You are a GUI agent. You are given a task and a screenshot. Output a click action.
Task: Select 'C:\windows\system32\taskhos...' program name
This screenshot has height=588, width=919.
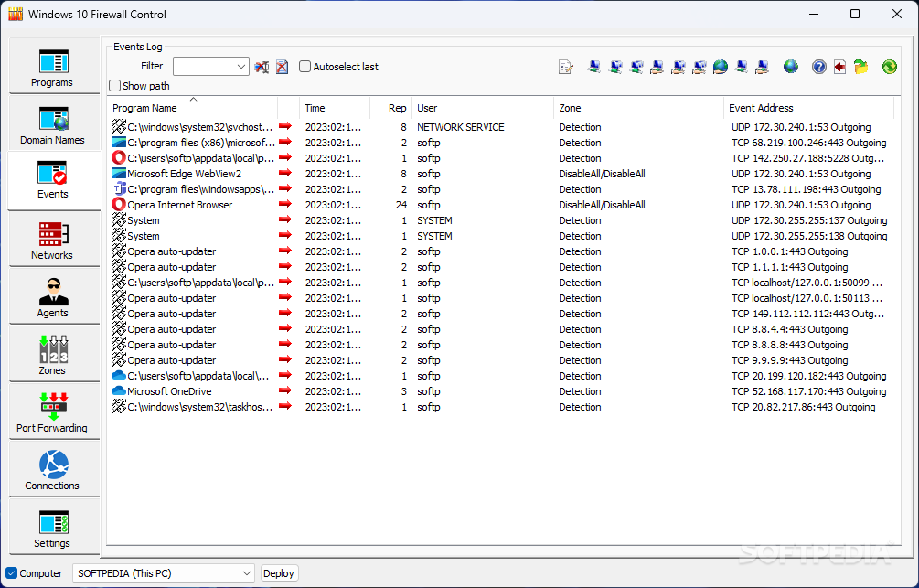tap(200, 407)
